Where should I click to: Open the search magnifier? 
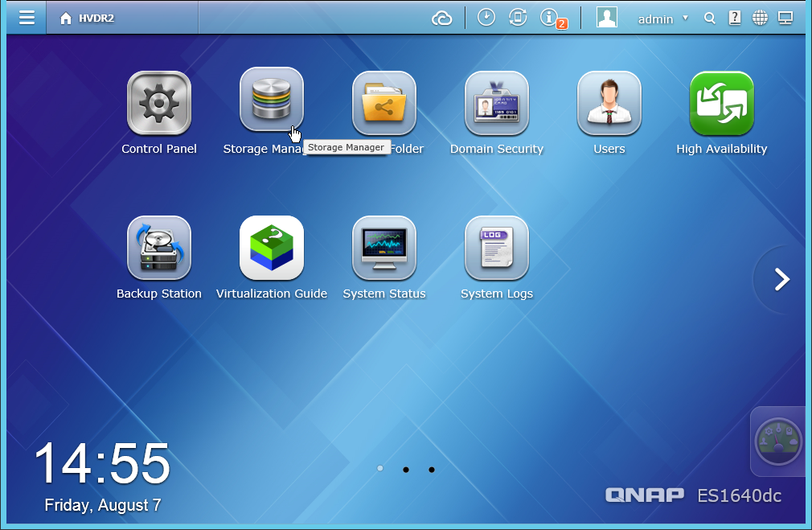pos(709,18)
